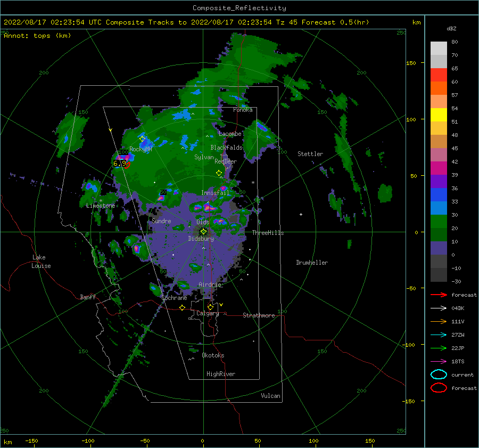
Task: Click the 'Annot: tops (km)' label
Action: click(37, 36)
